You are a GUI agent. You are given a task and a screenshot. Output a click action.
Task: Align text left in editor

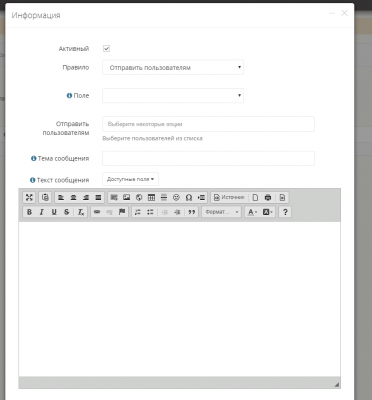pos(61,197)
